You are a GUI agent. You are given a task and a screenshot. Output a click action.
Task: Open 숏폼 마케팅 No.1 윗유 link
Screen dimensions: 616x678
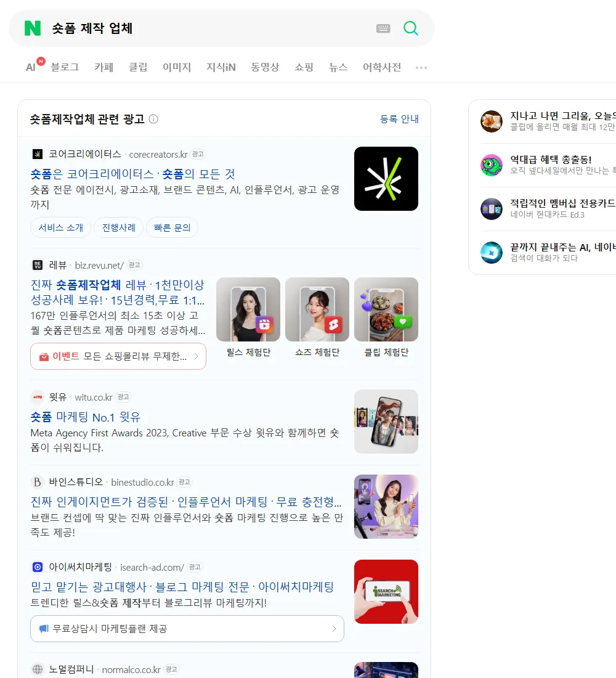pyautogui.click(x=85, y=417)
